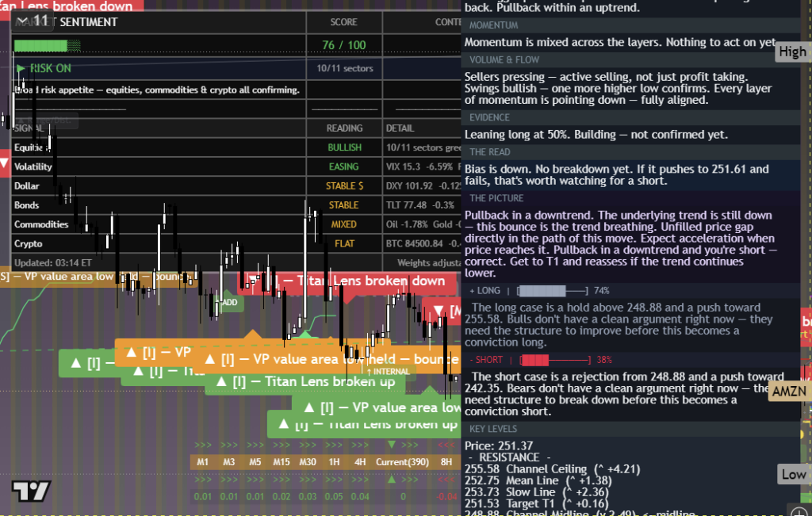Click the 255.58 Channel Ceiling level
Image resolution: width=812 pixels, height=516 pixels.
pyautogui.click(x=552, y=469)
